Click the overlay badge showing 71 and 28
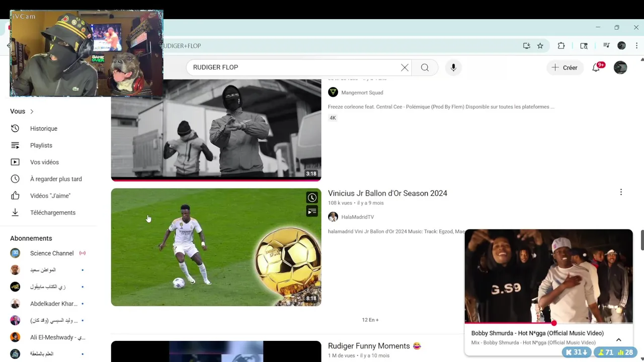 point(615,352)
